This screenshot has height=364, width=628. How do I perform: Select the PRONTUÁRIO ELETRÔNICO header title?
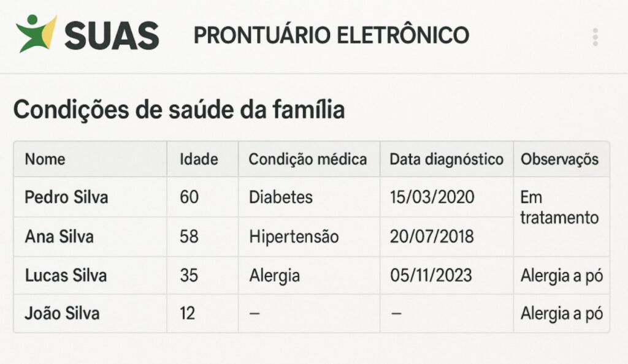(330, 35)
